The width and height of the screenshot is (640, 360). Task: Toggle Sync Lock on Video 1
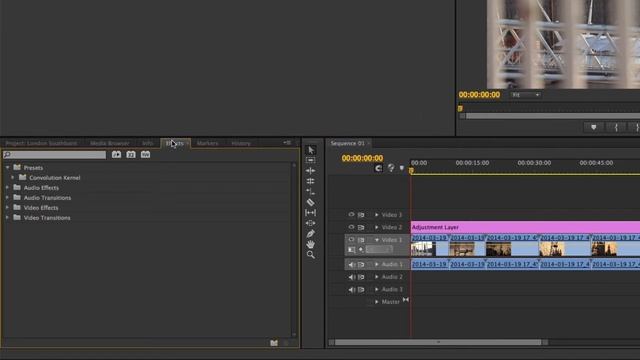[361, 240]
